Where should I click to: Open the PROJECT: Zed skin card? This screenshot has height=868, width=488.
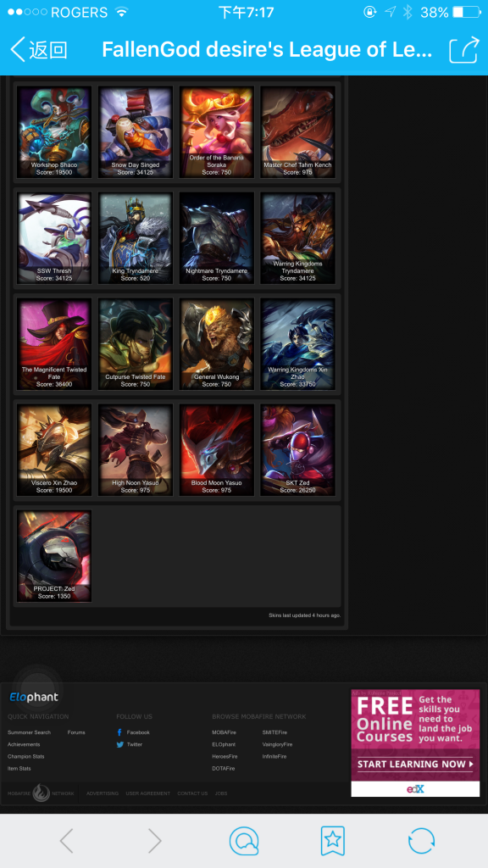(54, 556)
